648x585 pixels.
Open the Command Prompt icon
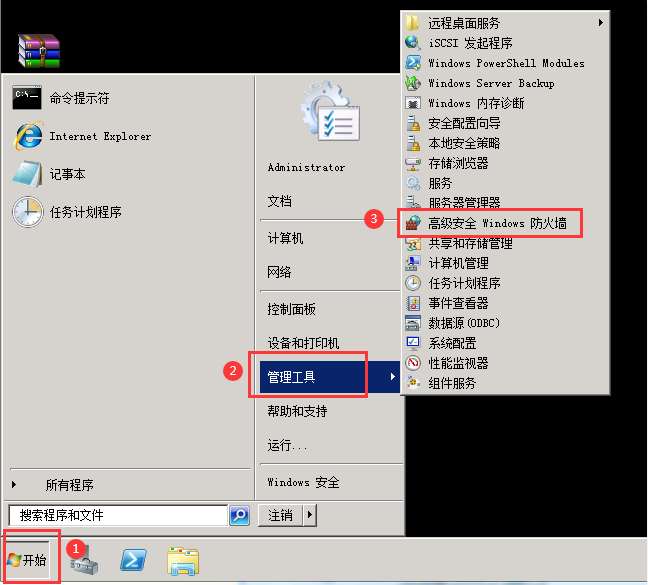pos(27,98)
